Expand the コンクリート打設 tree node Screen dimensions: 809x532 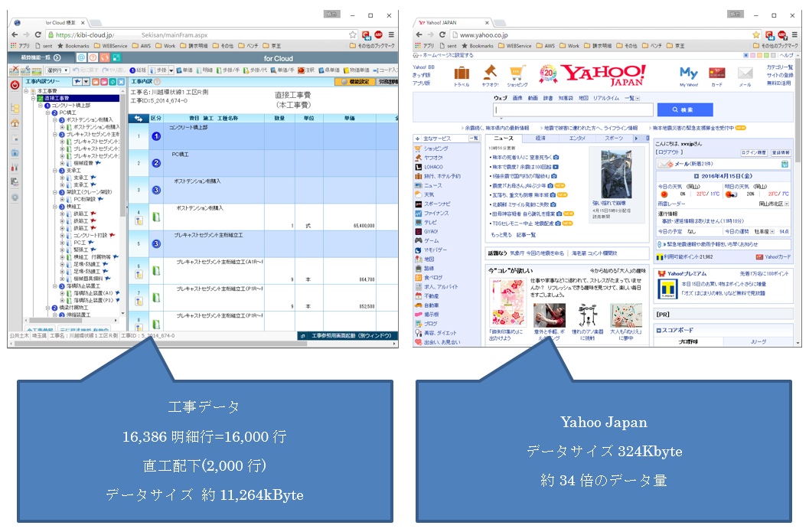coord(63,235)
